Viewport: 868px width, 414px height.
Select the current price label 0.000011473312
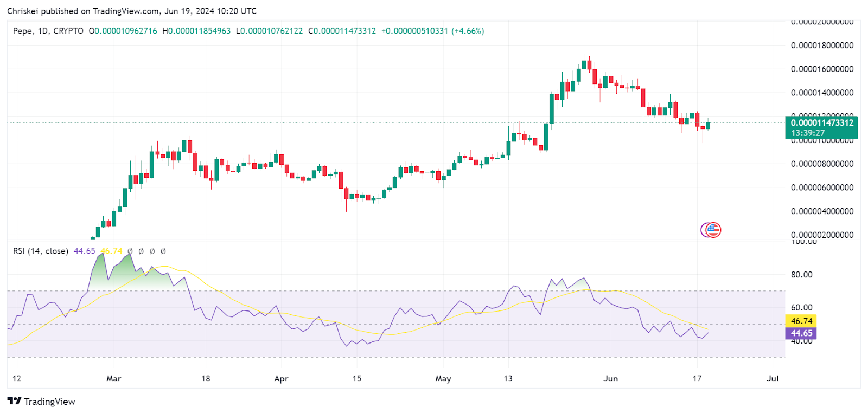[822, 123]
